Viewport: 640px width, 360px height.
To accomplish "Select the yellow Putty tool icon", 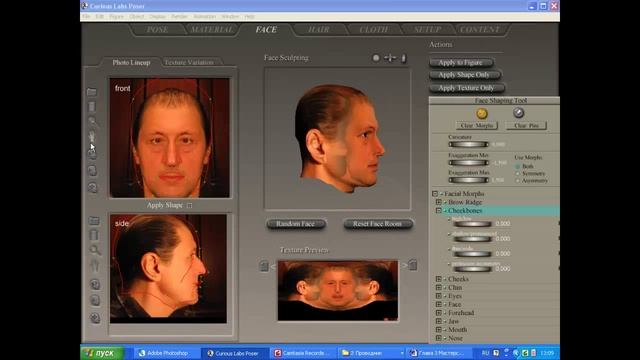I will (482, 113).
